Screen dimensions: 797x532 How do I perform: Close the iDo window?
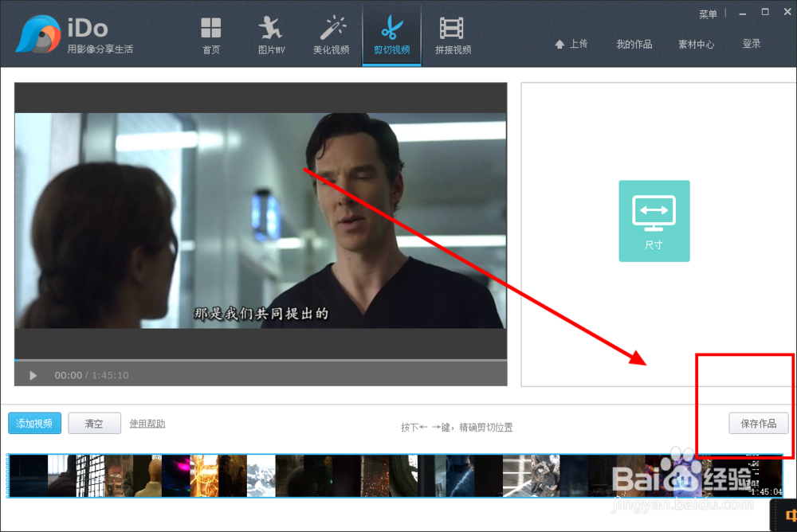pos(787,12)
